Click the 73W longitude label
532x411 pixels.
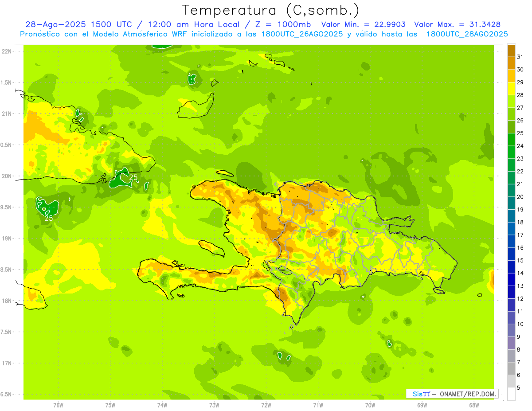[x=214, y=405]
